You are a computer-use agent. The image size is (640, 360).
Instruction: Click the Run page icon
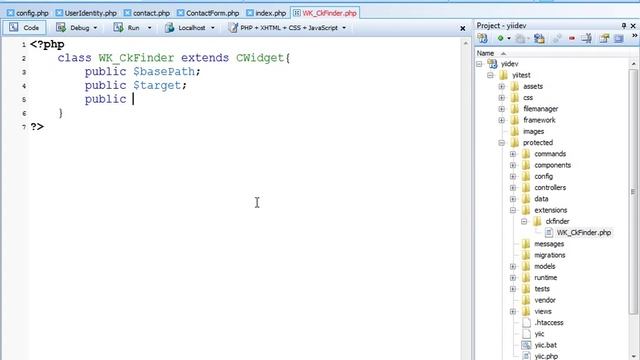(118, 27)
